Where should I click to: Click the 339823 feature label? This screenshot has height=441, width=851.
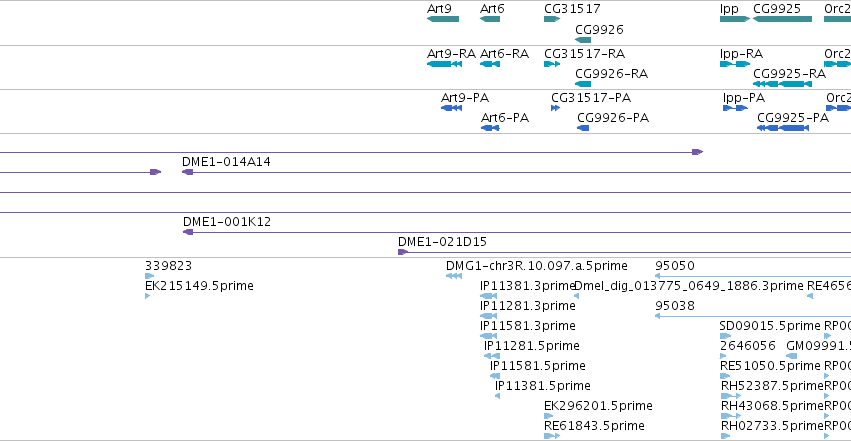coord(168,266)
